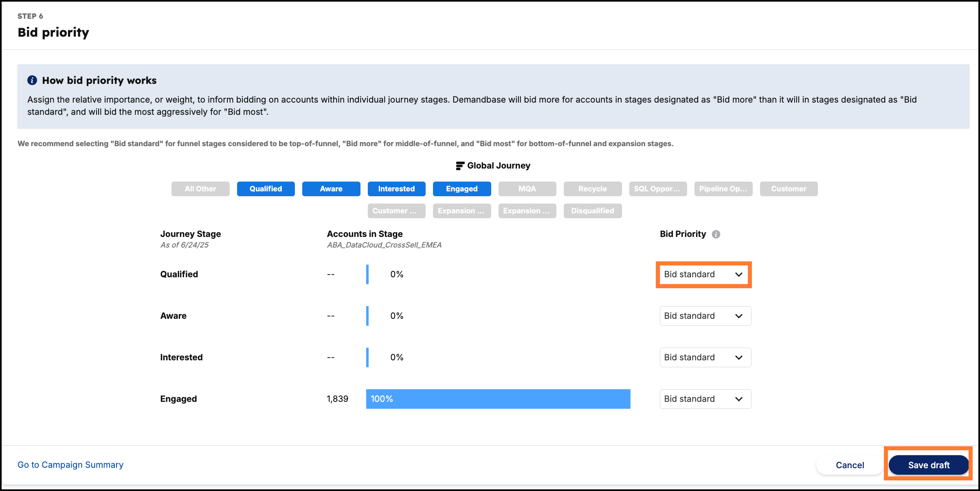Click the Global Journey heading text
This screenshot has height=491, width=980.
[x=499, y=166]
